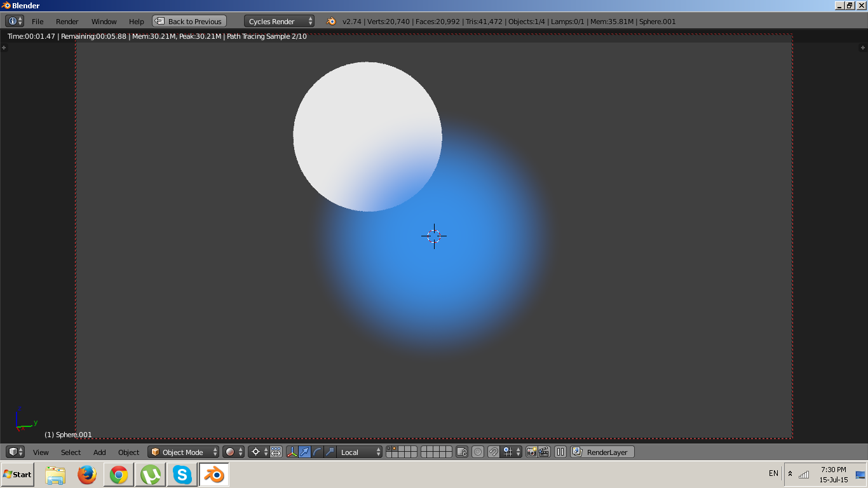Click the clock showing 7:30 PM
Viewport: 868px width, 488px height.
[834, 475]
